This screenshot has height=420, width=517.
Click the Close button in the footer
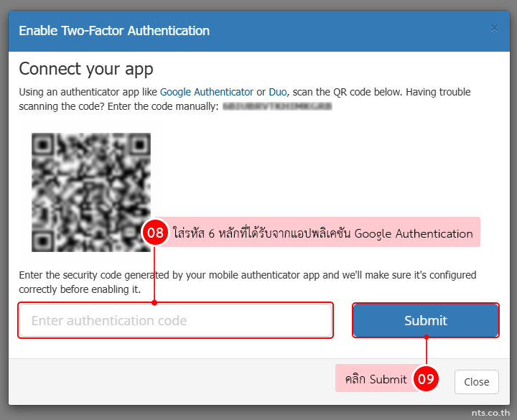(477, 382)
